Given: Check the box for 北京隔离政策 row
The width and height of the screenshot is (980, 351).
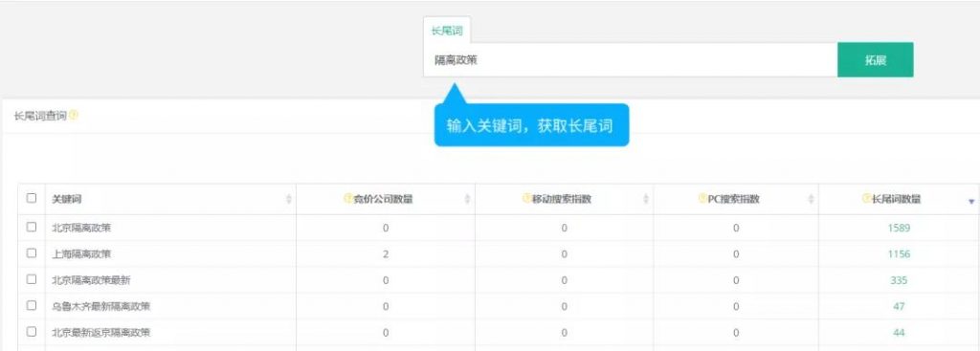Looking at the screenshot, I should 32,228.
